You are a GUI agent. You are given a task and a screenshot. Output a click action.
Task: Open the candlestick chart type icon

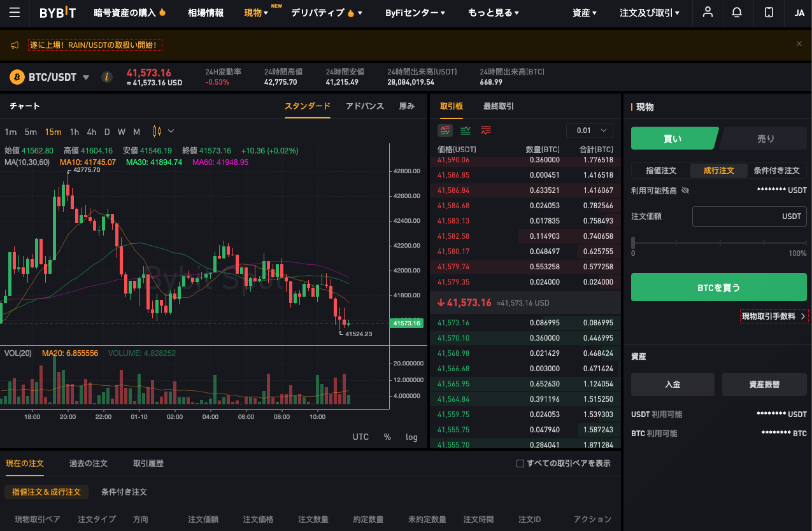tap(157, 132)
